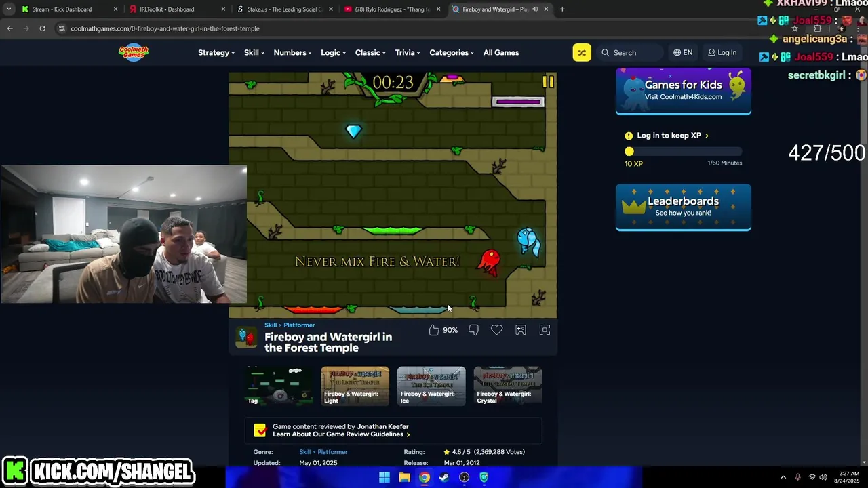Open the tab search dropdown arrow
This screenshot has height=488, width=868.
[8, 9]
